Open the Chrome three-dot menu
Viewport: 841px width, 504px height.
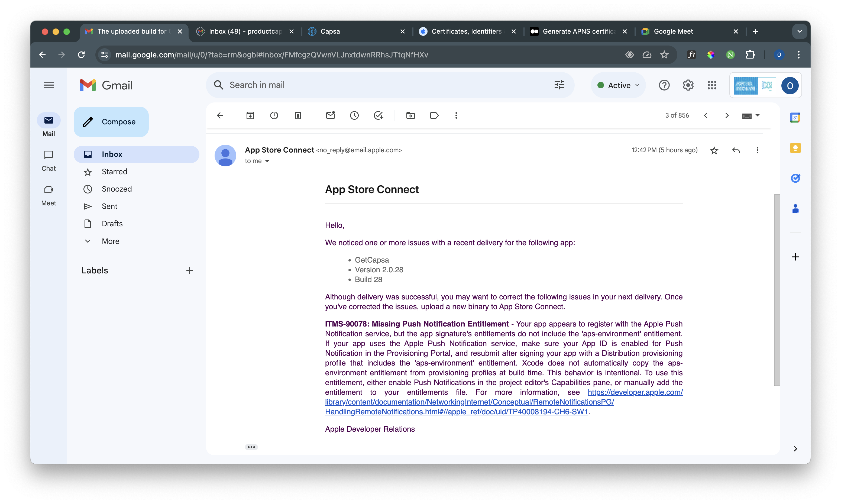pos(798,55)
